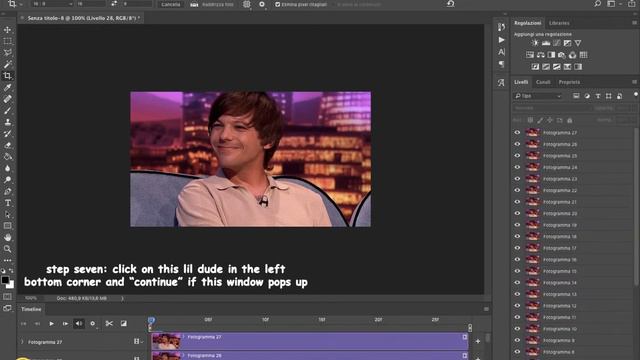Select the Rectangular Marquee tool
The height and width of the screenshot is (360, 640).
pos(7,41)
